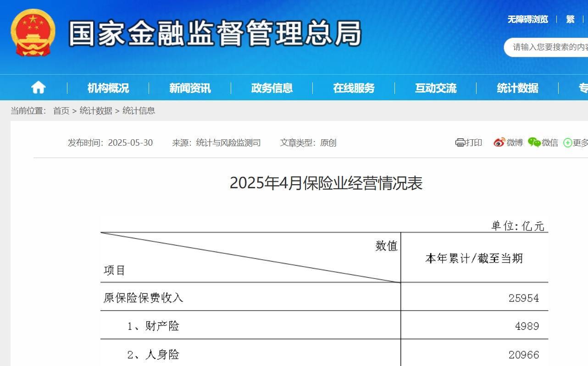
Task: Go to 在线服务 section
Action: [354, 88]
